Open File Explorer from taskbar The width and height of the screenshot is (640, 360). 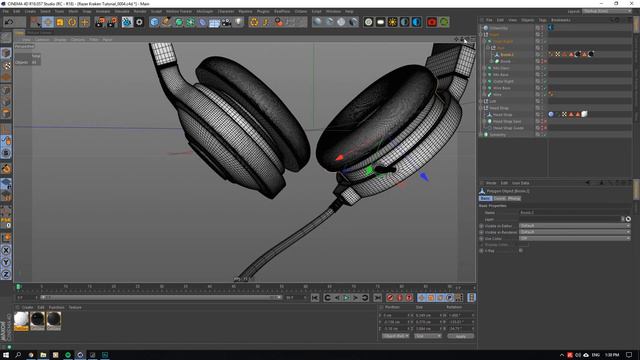coord(43,355)
